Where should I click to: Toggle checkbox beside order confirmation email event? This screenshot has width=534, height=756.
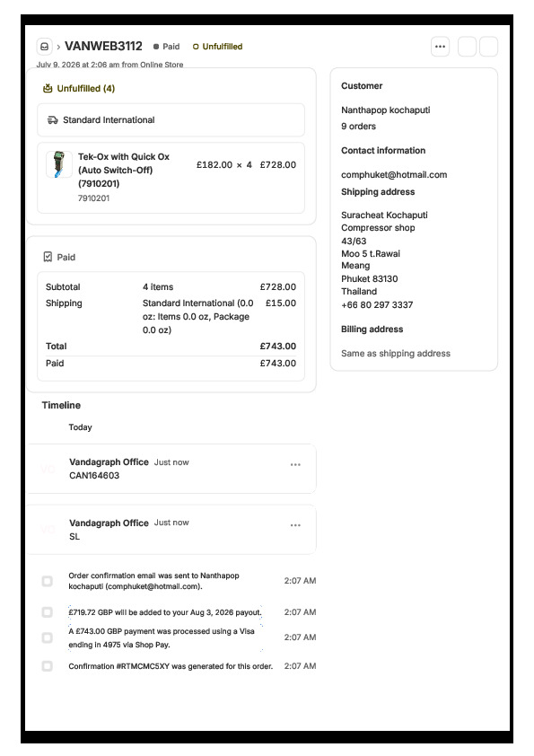pyautogui.click(x=48, y=581)
